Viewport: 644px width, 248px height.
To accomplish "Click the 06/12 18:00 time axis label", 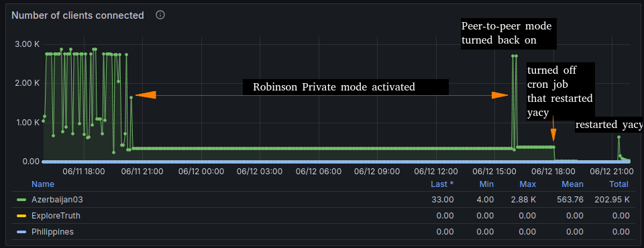I will point(554,171).
